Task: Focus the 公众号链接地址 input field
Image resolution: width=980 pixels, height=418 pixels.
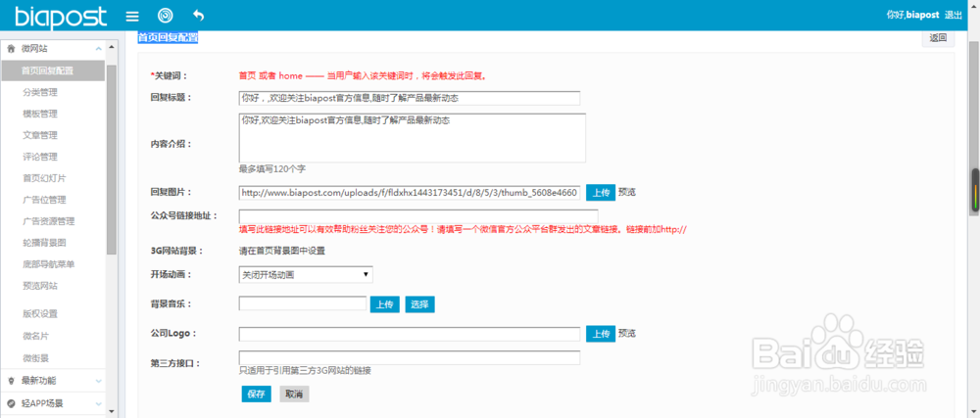Action: click(x=418, y=216)
